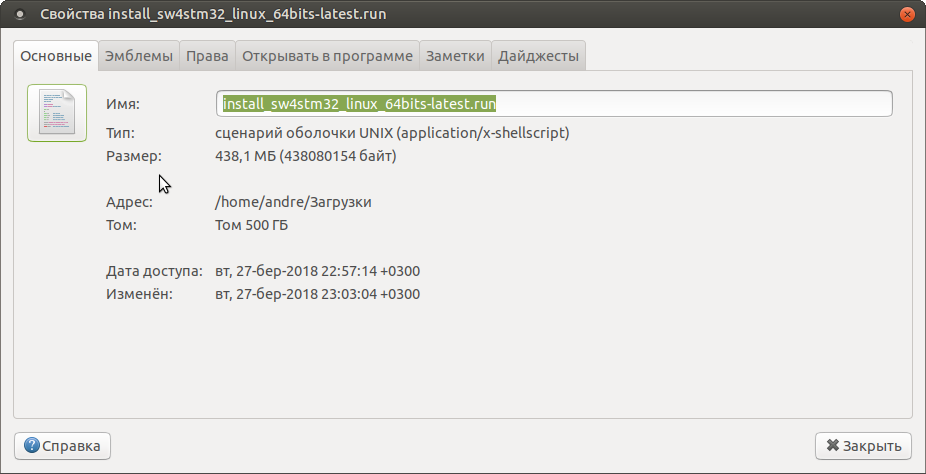Click the Дата доступа timestamp value

[x=317, y=271]
